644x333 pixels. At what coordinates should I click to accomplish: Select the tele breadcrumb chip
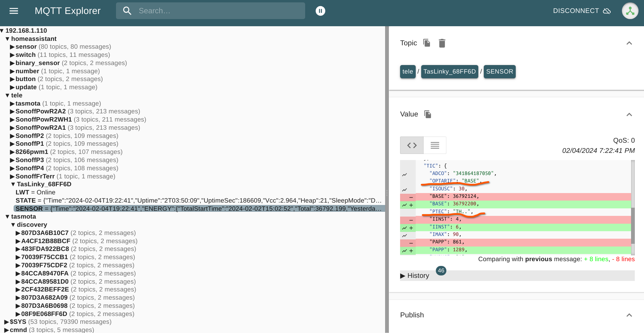[408, 72]
